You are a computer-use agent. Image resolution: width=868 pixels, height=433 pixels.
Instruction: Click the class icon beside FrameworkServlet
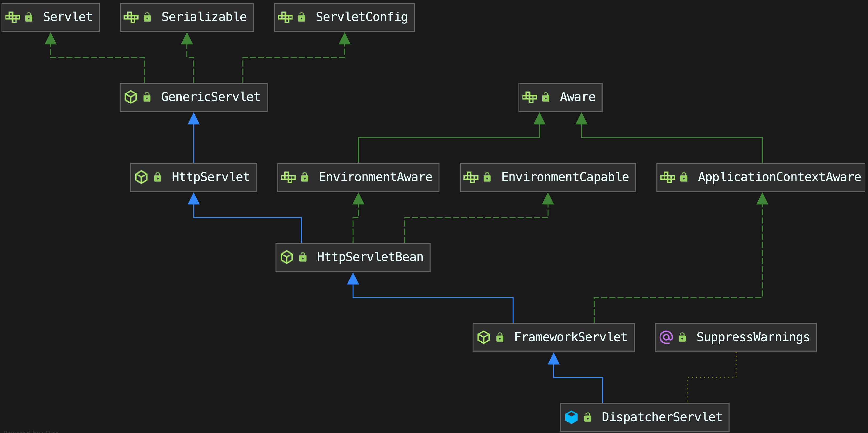tap(484, 337)
